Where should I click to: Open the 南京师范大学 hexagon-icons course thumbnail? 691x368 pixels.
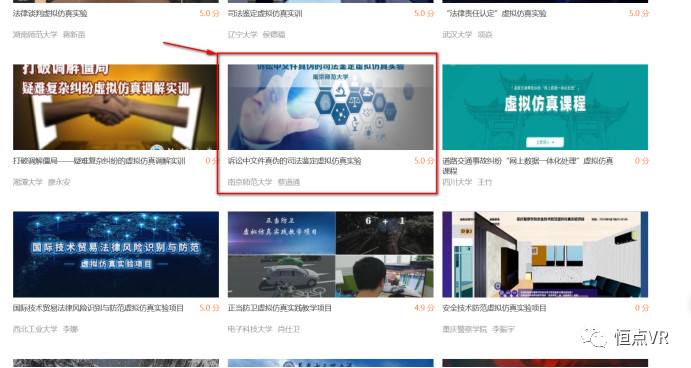[x=331, y=107]
